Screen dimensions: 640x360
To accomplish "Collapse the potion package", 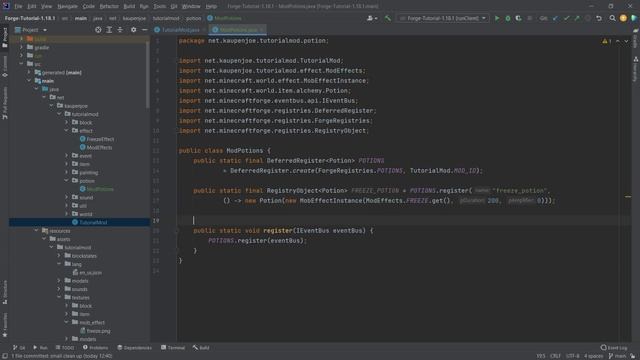I will coord(67,181).
